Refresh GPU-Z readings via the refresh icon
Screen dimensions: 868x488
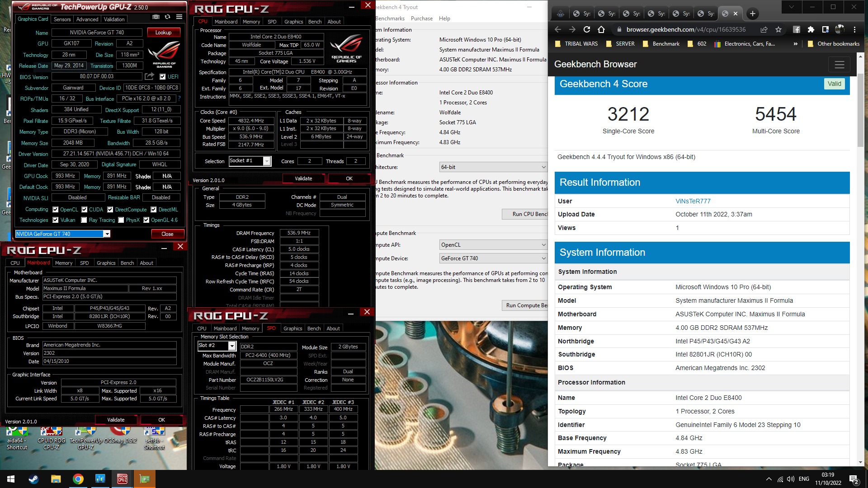coord(168,17)
